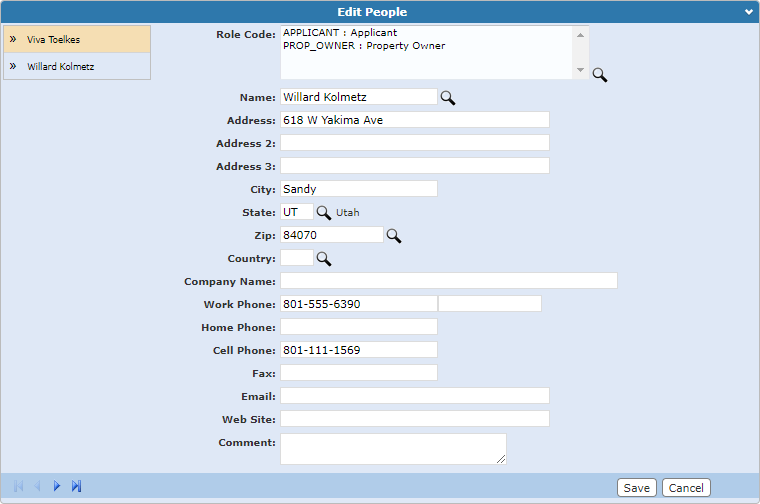Focus the Company Name text field
760x504 pixels.
click(448, 281)
